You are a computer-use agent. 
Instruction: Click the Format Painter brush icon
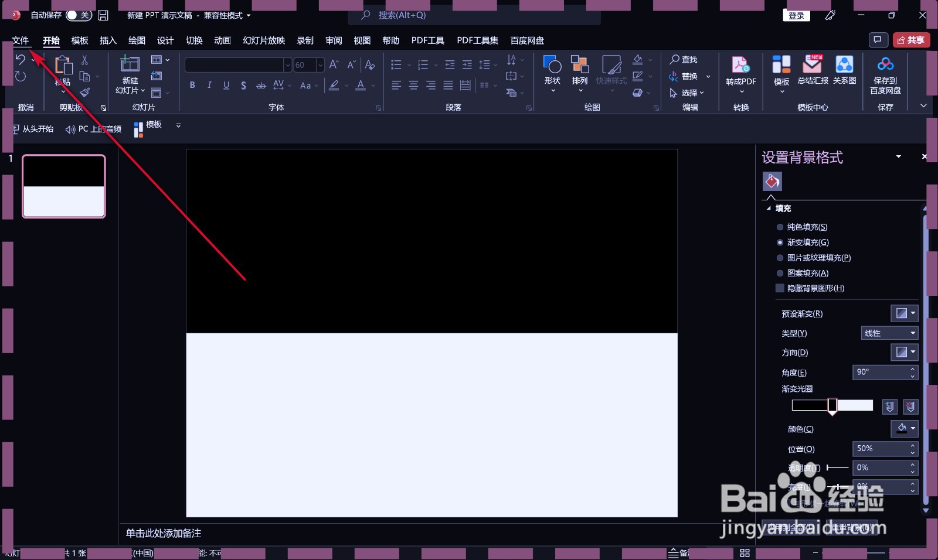pos(84,93)
